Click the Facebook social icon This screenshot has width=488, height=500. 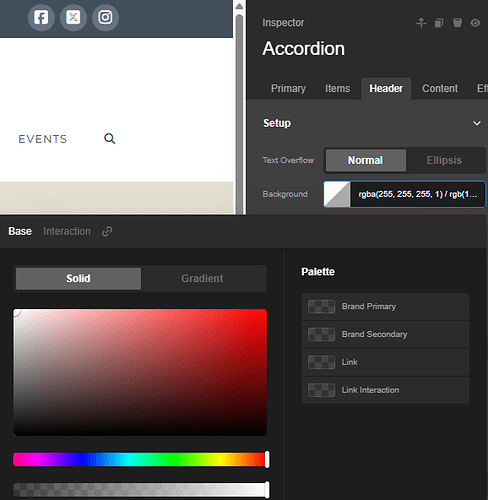click(x=41, y=17)
